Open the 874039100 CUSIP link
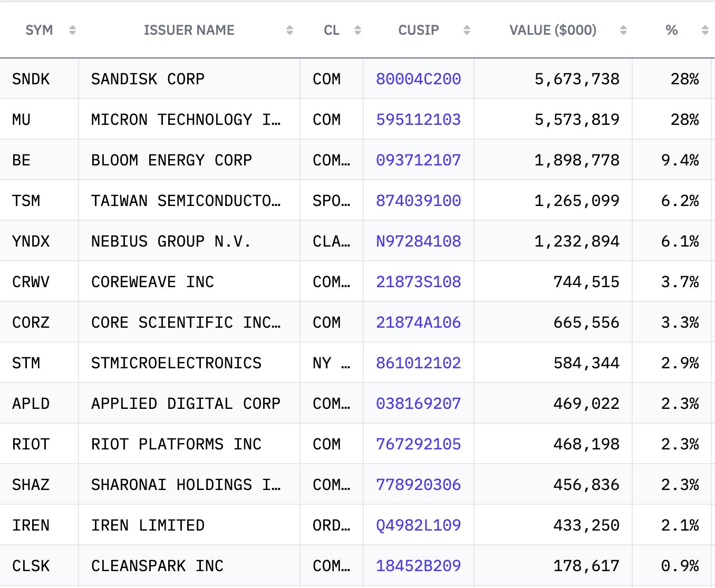The height and width of the screenshot is (588, 715). coord(419,201)
